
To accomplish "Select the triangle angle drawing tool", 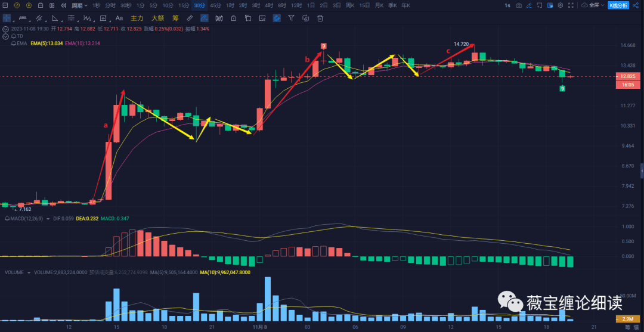I will [55, 18].
